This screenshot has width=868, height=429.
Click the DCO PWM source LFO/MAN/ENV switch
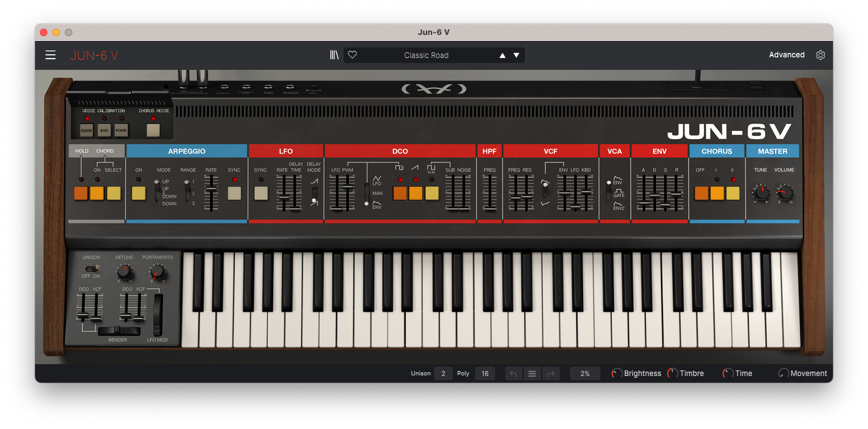(367, 193)
